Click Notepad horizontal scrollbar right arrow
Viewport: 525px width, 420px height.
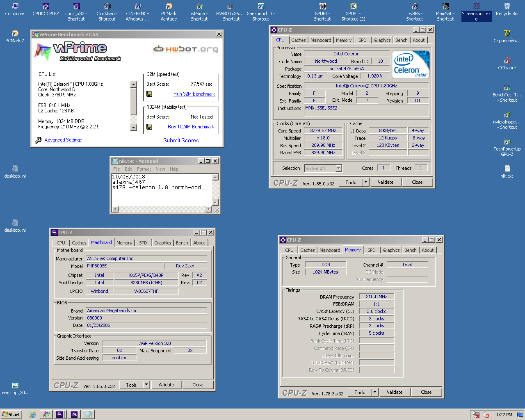coord(209,209)
